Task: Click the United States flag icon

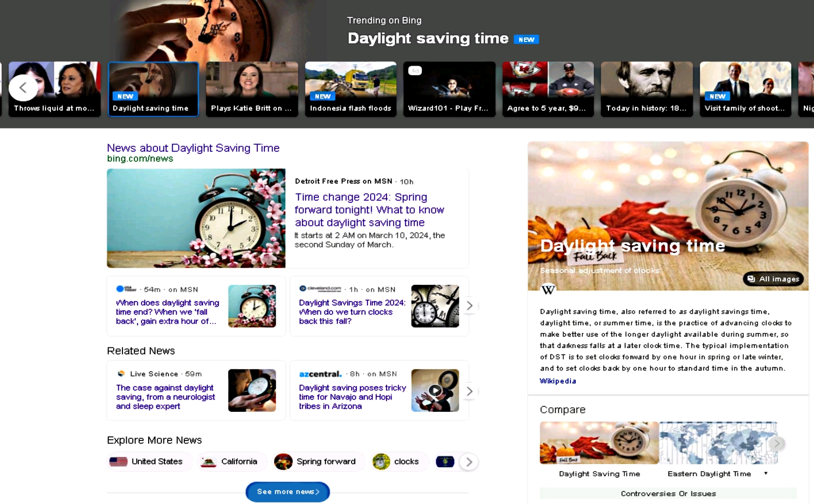Action: 118,461
